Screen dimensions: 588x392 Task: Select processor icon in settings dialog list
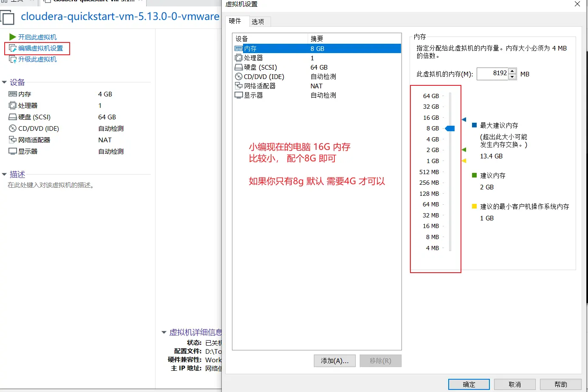[239, 58]
